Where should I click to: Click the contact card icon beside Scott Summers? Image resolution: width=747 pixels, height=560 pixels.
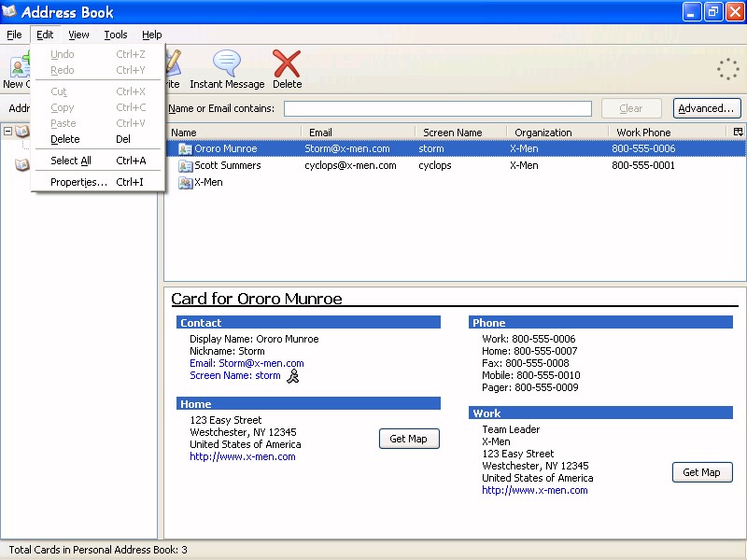pos(185,166)
